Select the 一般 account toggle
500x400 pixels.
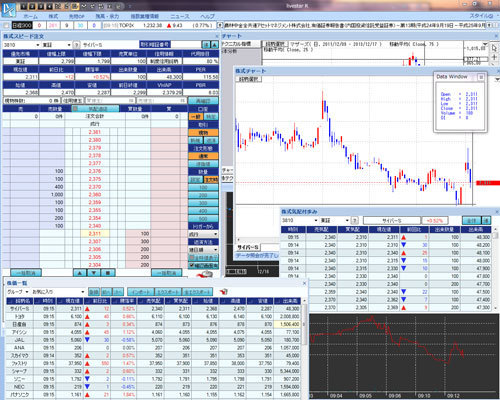(x=196, y=117)
